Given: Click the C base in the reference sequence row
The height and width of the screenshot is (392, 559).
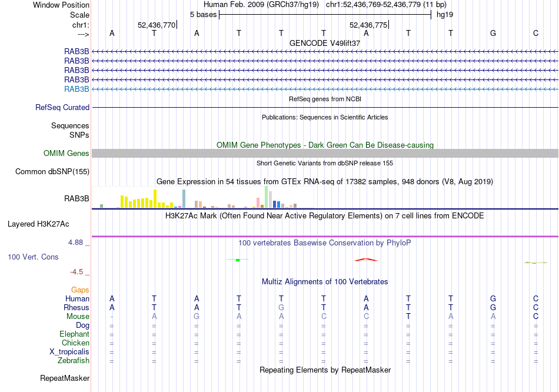Looking at the screenshot, I should [x=535, y=33].
